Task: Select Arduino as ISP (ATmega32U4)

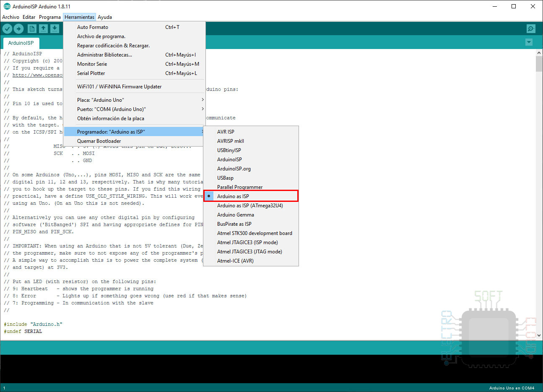Action: click(x=251, y=206)
